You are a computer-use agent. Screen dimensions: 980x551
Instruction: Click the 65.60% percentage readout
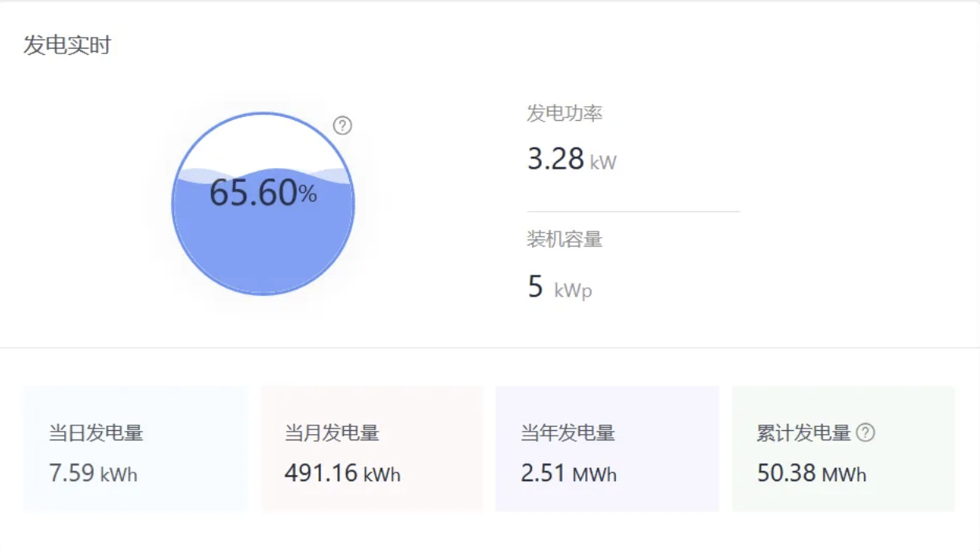pos(263,193)
